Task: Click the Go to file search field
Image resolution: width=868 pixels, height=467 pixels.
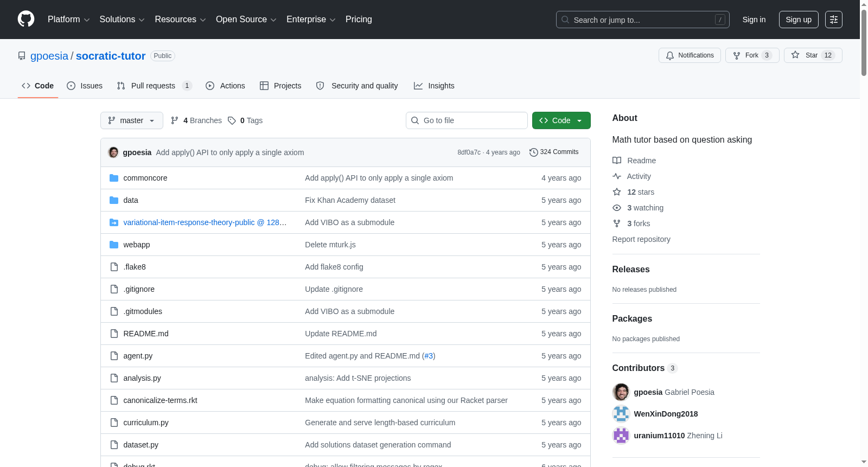Action: tap(467, 120)
